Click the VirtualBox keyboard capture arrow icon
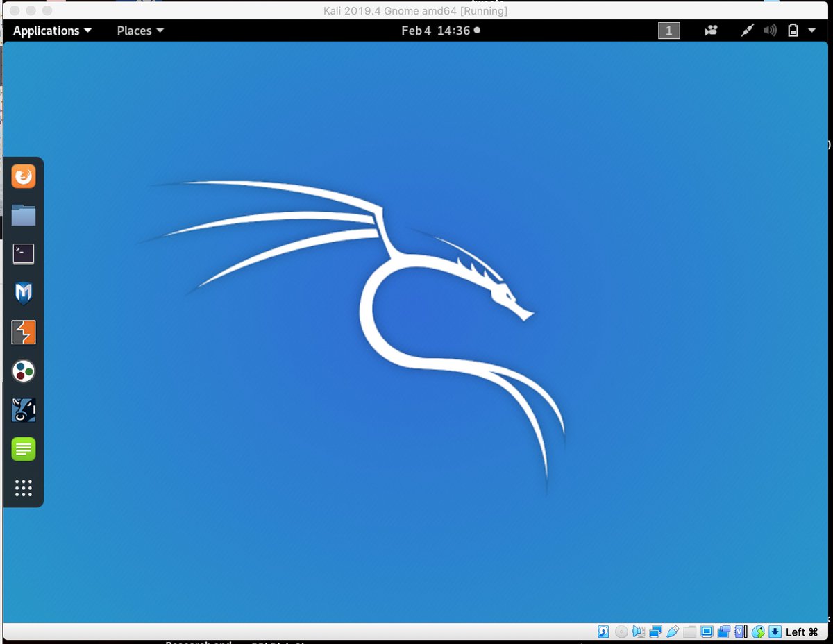This screenshot has height=644, width=833. click(775, 632)
